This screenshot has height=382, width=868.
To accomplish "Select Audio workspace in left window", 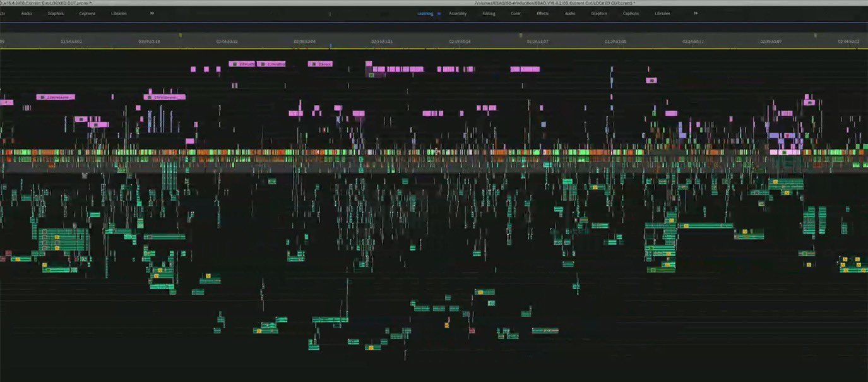I will (x=27, y=13).
